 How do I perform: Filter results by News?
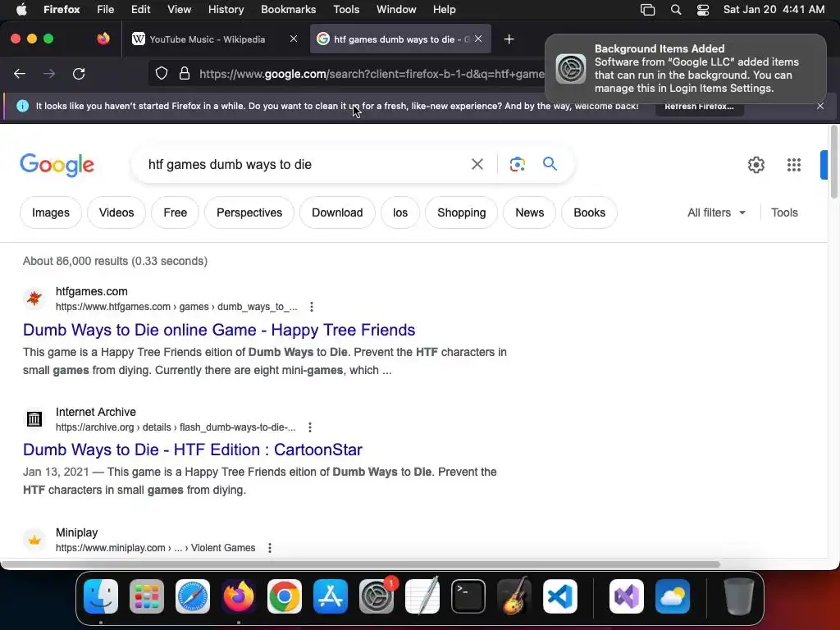click(x=529, y=212)
